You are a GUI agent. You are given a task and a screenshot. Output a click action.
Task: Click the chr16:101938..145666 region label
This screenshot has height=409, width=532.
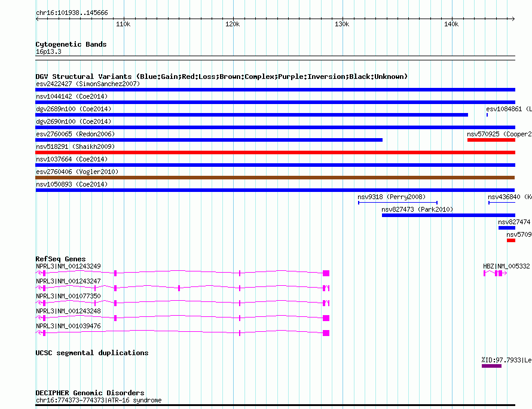[x=72, y=13]
